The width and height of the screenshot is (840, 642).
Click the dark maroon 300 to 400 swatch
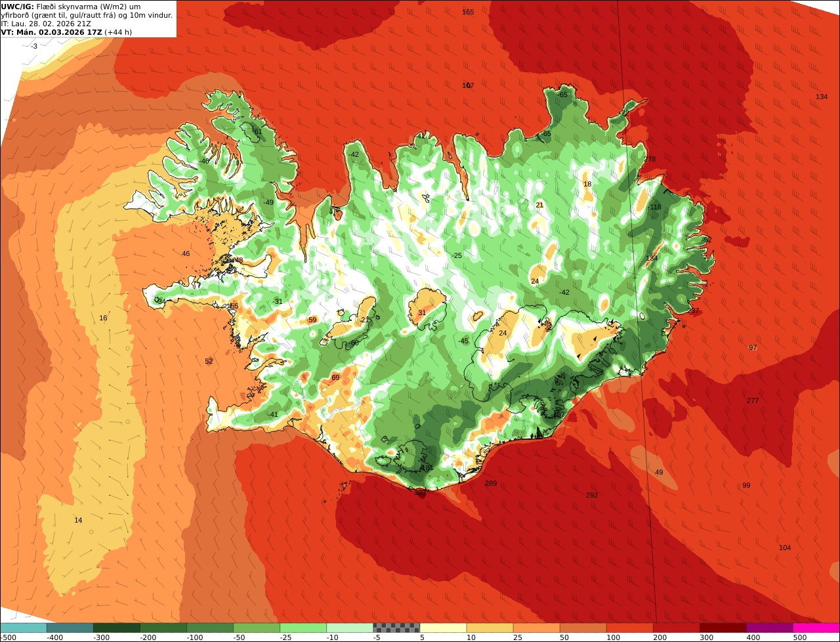point(723,628)
